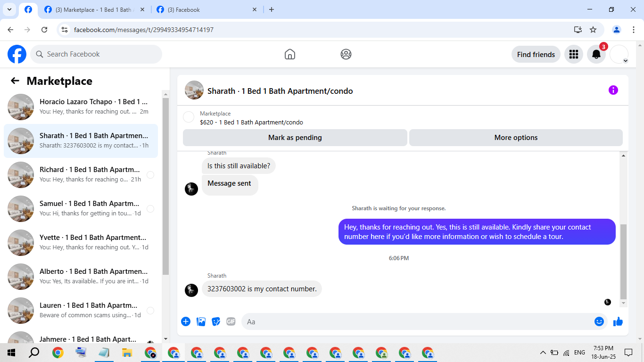Open Notepad from the taskbar
This screenshot has height=362, width=644.
tap(104, 353)
